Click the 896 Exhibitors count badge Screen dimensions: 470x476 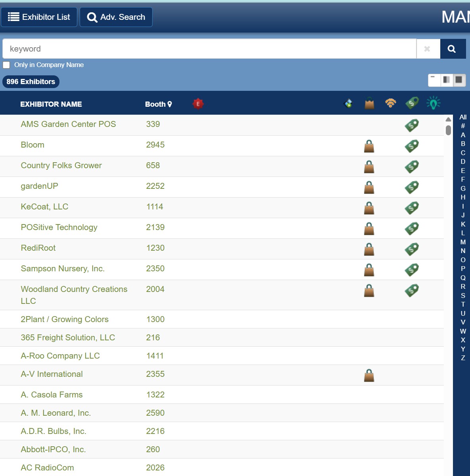coord(31,82)
